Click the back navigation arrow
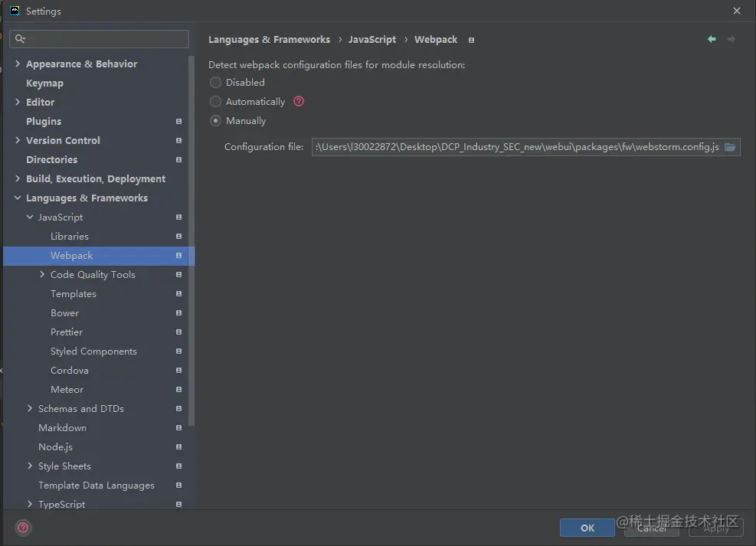 pyautogui.click(x=712, y=39)
